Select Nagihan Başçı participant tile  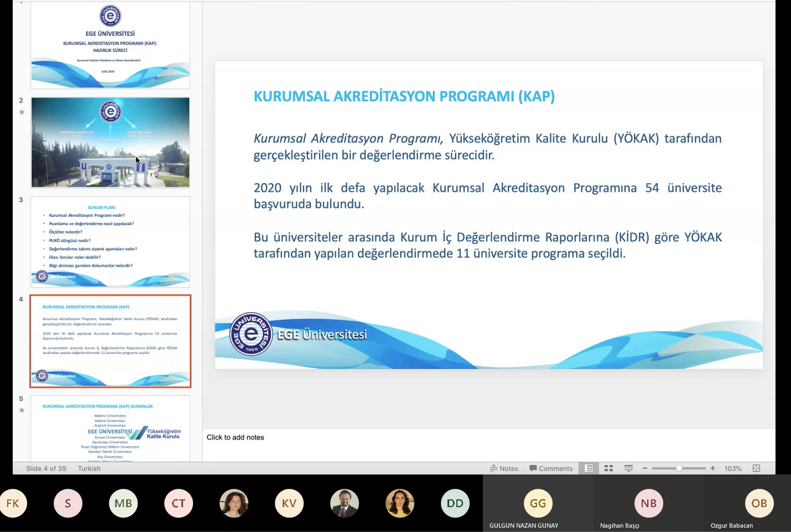tap(649, 503)
